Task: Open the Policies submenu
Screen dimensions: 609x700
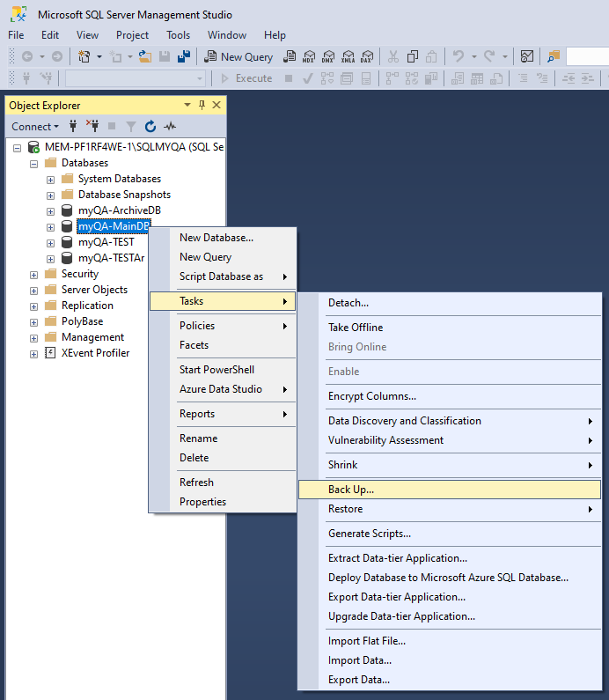Action: pyautogui.click(x=223, y=326)
